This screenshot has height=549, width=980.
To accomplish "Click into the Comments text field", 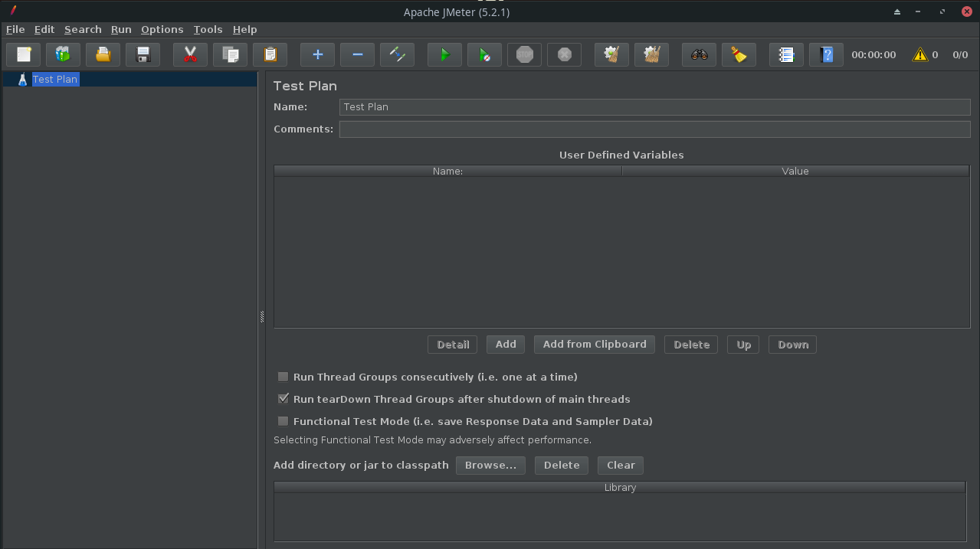I will (654, 129).
